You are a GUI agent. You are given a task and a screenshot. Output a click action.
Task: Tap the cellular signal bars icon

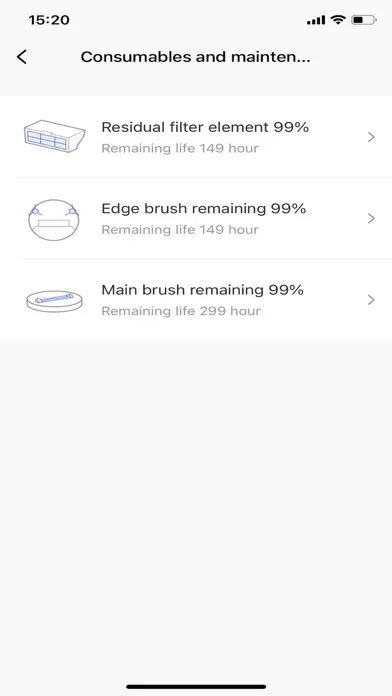[x=316, y=20]
